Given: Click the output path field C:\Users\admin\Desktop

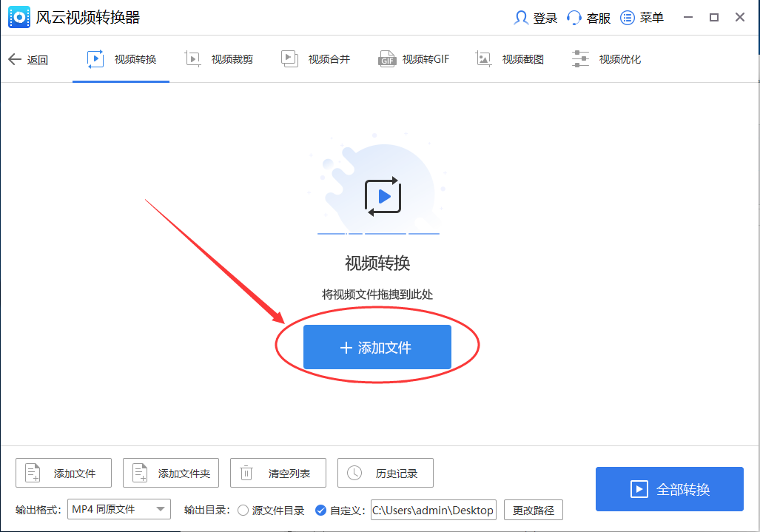Looking at the screenshot, I should pyautogui.click(x=434, y=511).
